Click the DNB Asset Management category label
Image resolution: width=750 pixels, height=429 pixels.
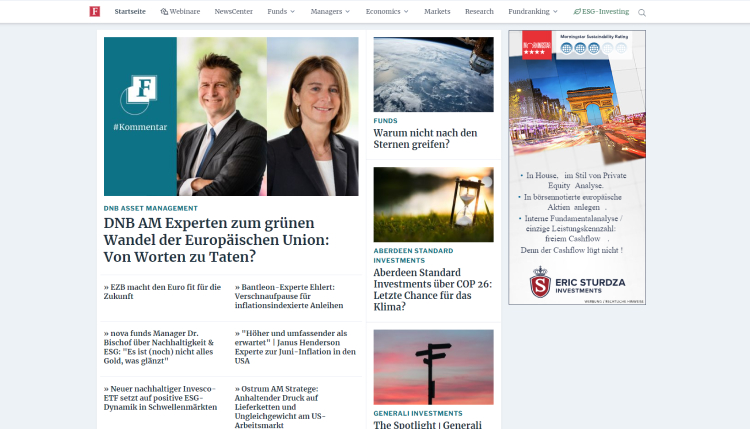[151, 209]
